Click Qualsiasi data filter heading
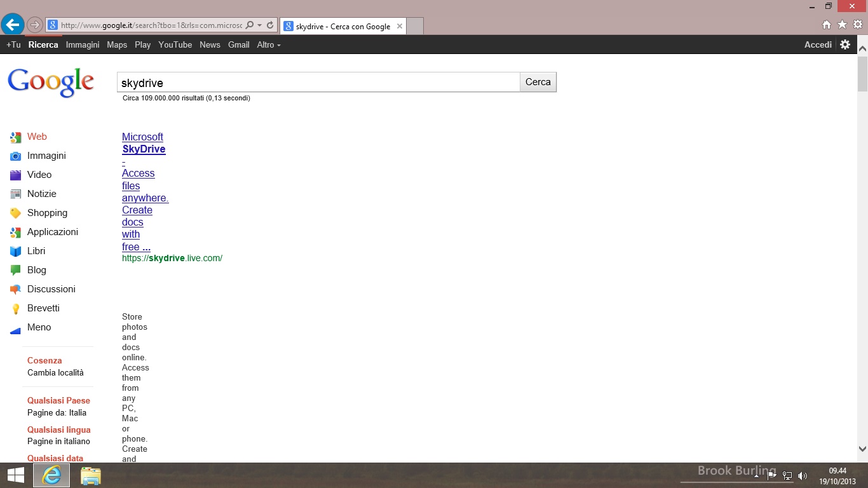 [x=55, y=458]
